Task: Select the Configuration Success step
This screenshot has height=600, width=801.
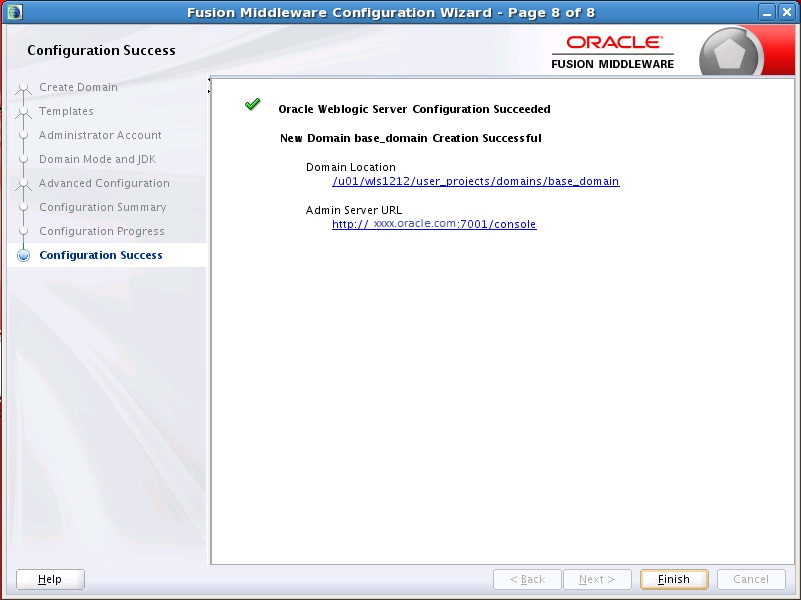Action: click(101, 255)
